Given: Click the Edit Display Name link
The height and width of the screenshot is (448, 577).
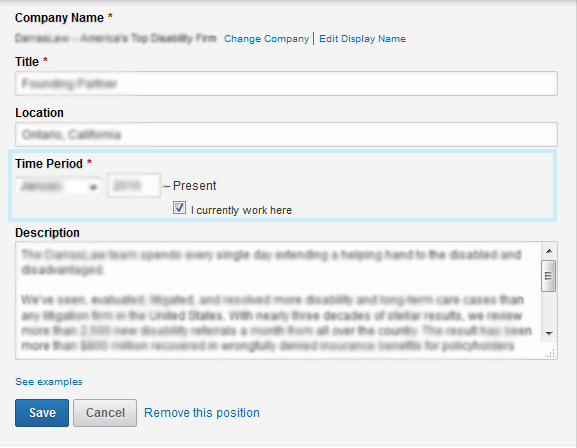Looking at the screenshot, I should (362, 39).
